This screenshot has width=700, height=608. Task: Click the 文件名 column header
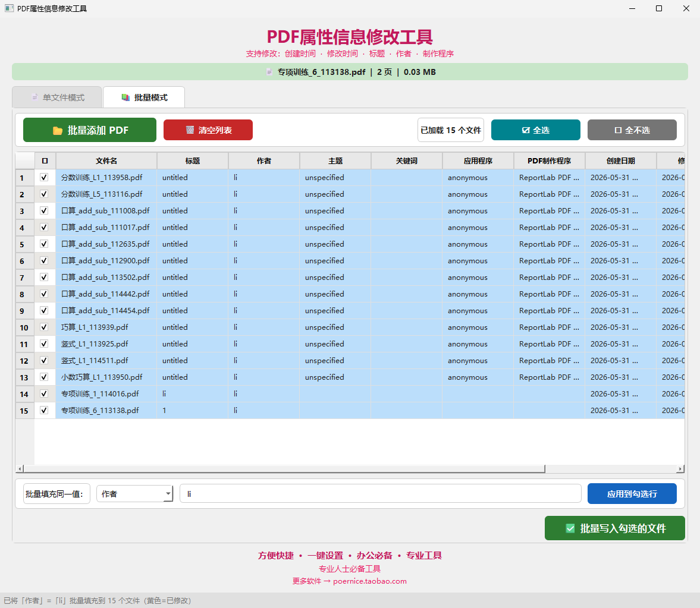[106, 160]
